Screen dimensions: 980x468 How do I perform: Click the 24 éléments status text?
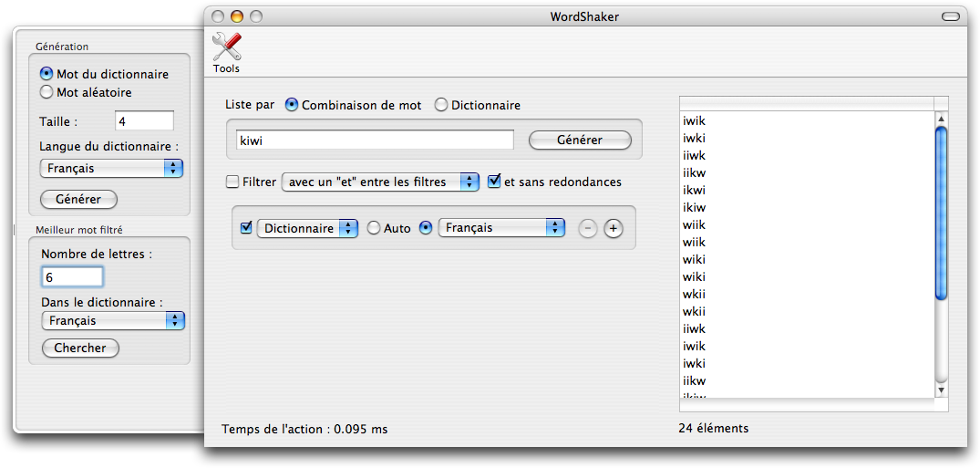click(x=713, y=429)
